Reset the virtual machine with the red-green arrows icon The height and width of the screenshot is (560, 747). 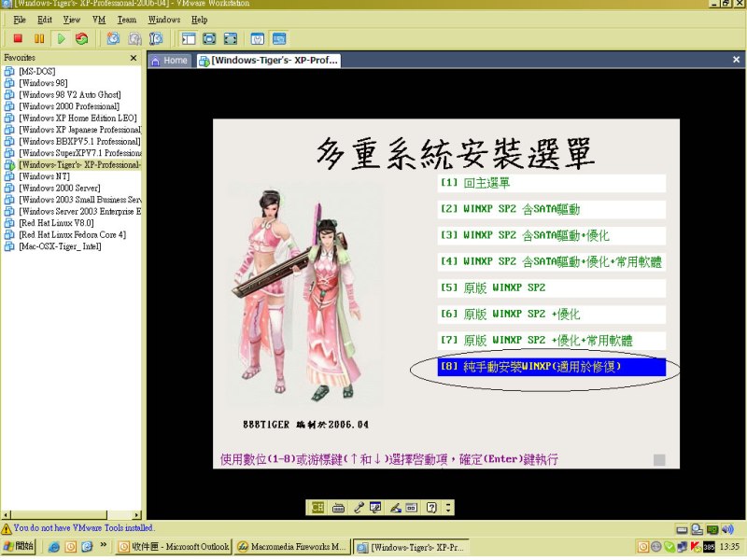tap(82, 38)
